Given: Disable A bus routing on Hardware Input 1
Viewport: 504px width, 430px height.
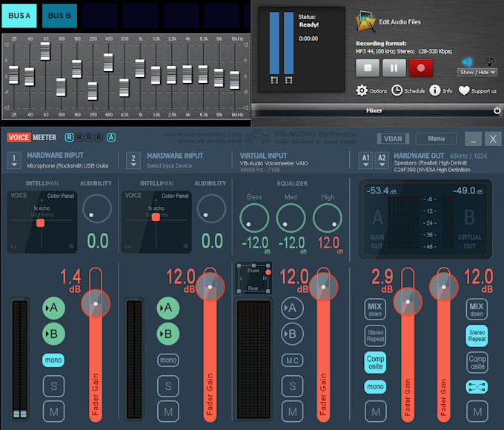Looking at the screenshot, I should [53, 308].
